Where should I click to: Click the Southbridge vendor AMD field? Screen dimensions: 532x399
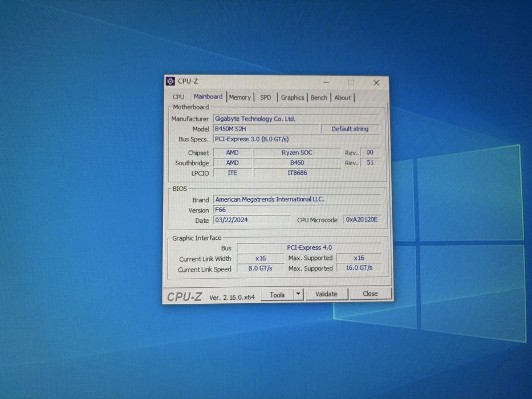(x=233, y=163)
